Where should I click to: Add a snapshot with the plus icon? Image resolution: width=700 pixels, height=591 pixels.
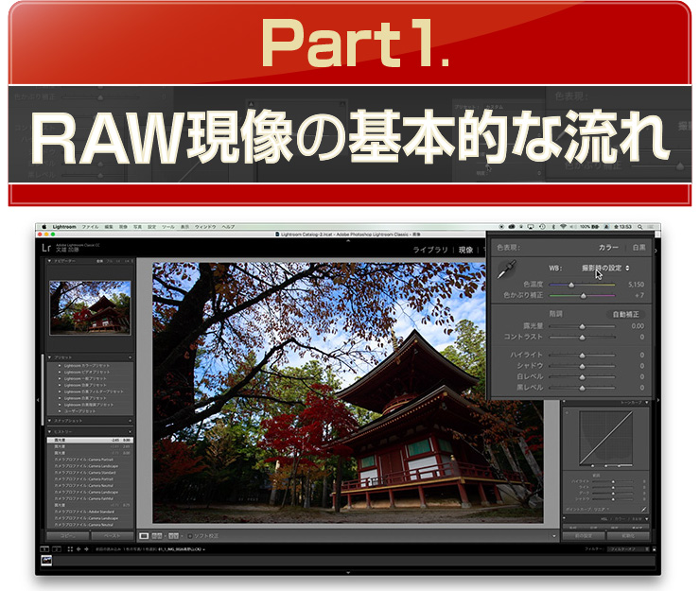(130, 421)
